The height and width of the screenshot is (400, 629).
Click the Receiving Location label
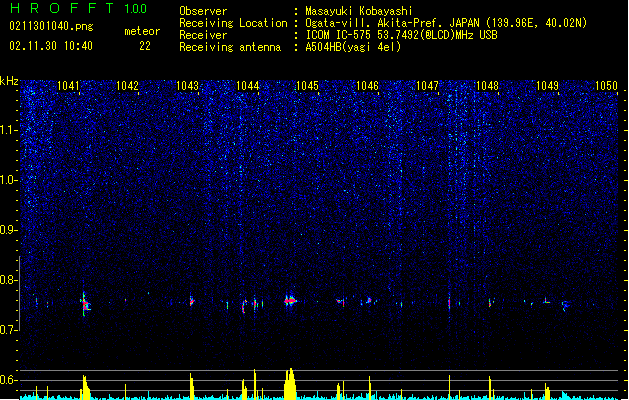pyautogui.click(x=233, y=23)
